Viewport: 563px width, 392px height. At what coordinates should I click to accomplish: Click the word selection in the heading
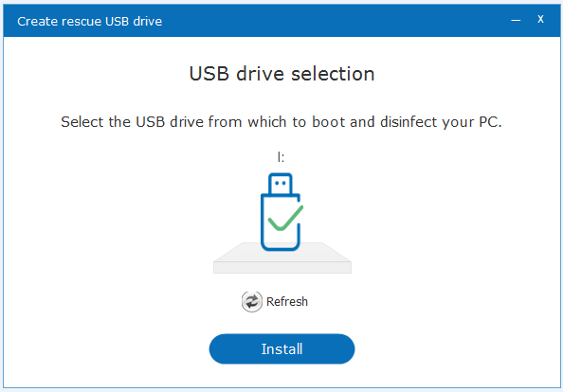[x=333, y=74]
